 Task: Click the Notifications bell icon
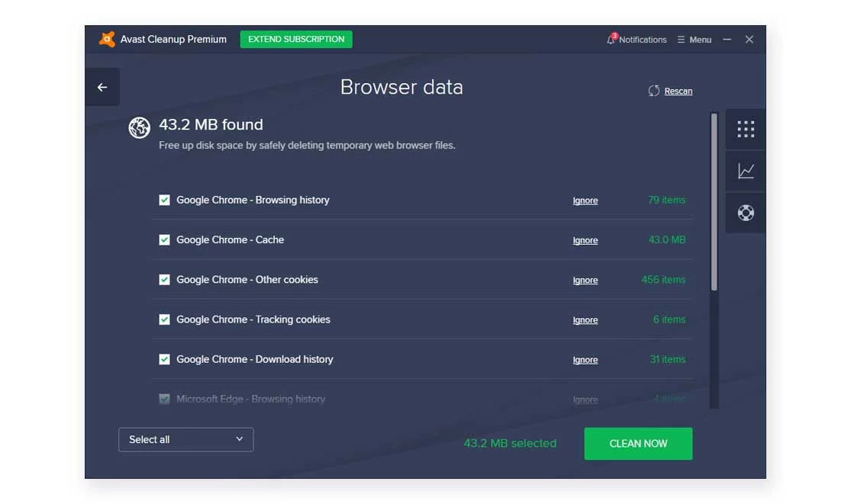(611, 39)
